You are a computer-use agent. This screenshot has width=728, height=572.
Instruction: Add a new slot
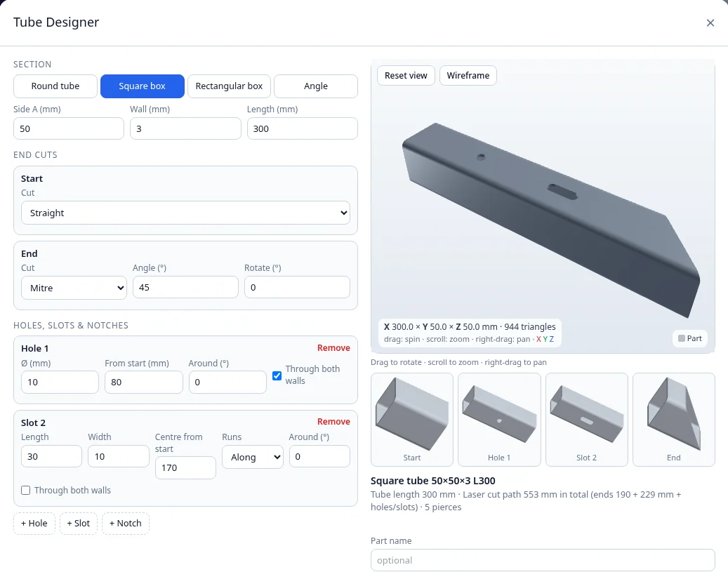click(x=79, y=524)
